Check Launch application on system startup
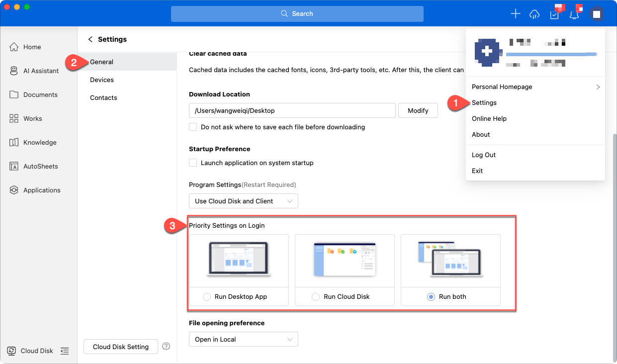Viewport: 617px width, 364px height. 193,163
